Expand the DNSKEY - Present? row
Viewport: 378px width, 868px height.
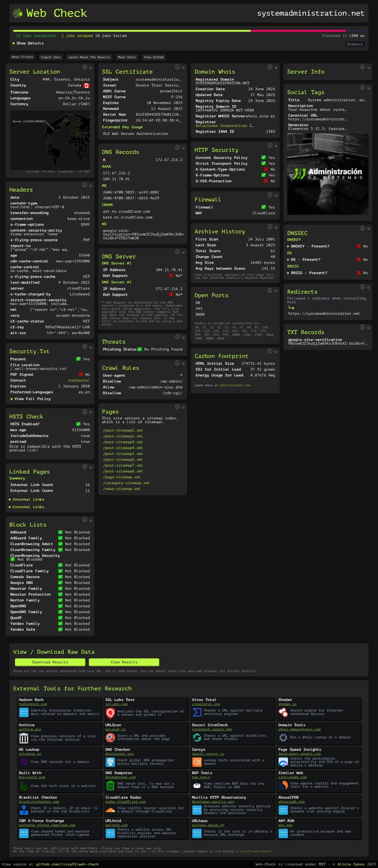(x=308, y=246)
